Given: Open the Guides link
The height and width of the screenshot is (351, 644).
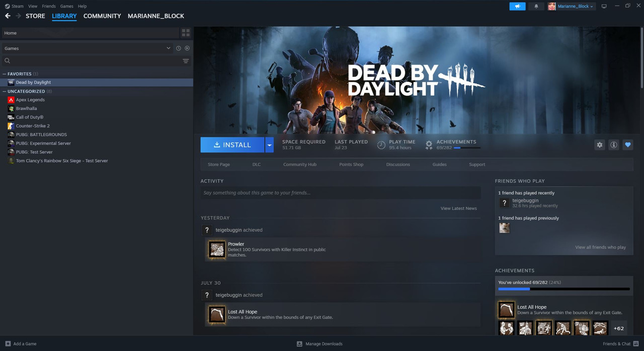Looking at the screenshot, I should [x=439, y=164].
